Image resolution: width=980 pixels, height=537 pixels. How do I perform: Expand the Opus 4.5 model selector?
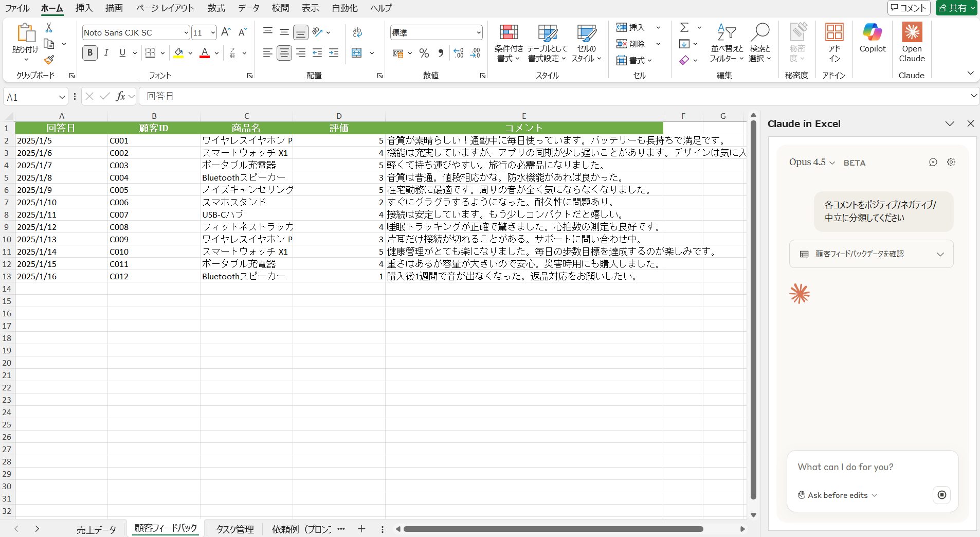click(x=812, y=163)
